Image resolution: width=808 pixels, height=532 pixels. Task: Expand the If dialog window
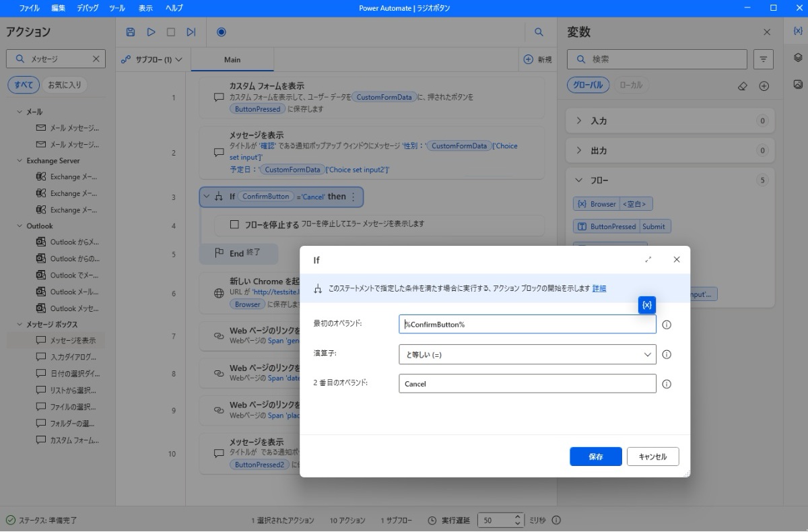(x=648, y=259)
